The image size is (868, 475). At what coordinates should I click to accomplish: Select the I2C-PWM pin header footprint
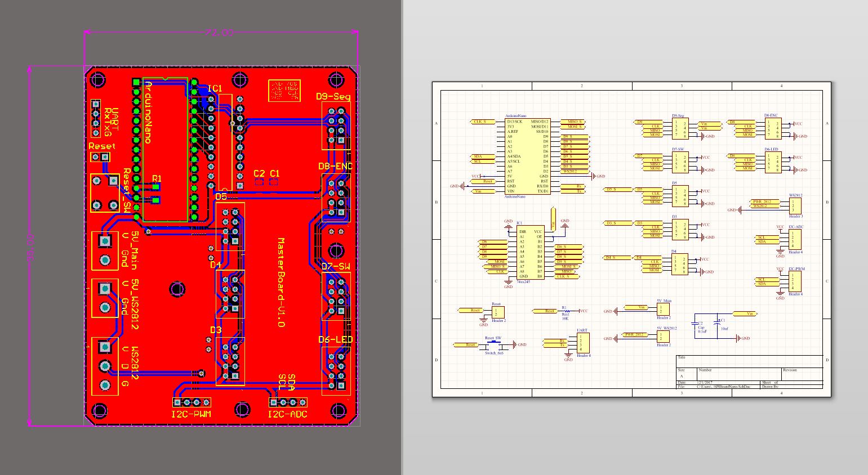192,402
